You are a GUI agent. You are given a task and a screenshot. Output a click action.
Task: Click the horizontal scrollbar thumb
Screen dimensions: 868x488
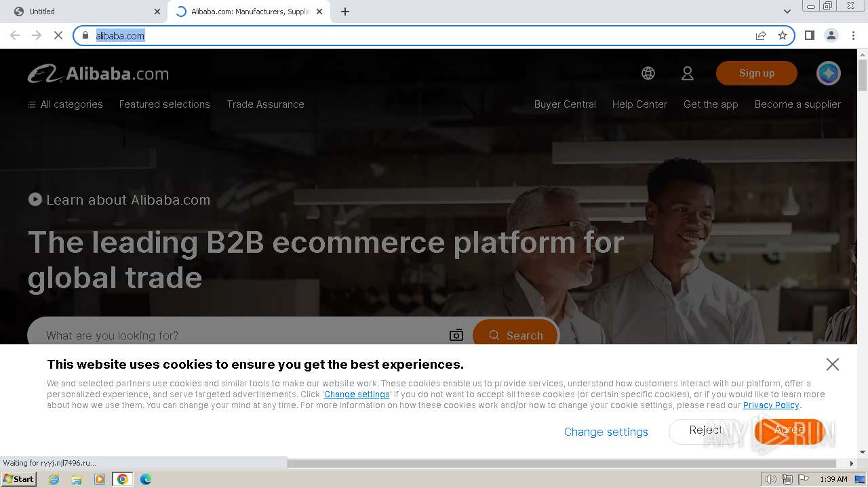[561, 464]
